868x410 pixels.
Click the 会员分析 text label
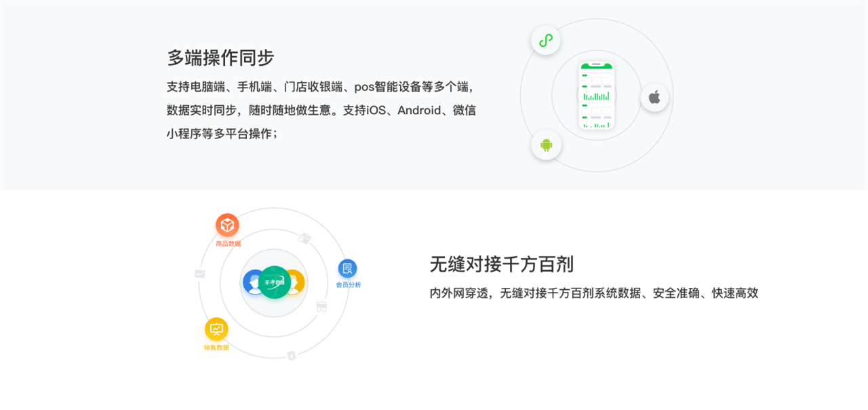349,285
